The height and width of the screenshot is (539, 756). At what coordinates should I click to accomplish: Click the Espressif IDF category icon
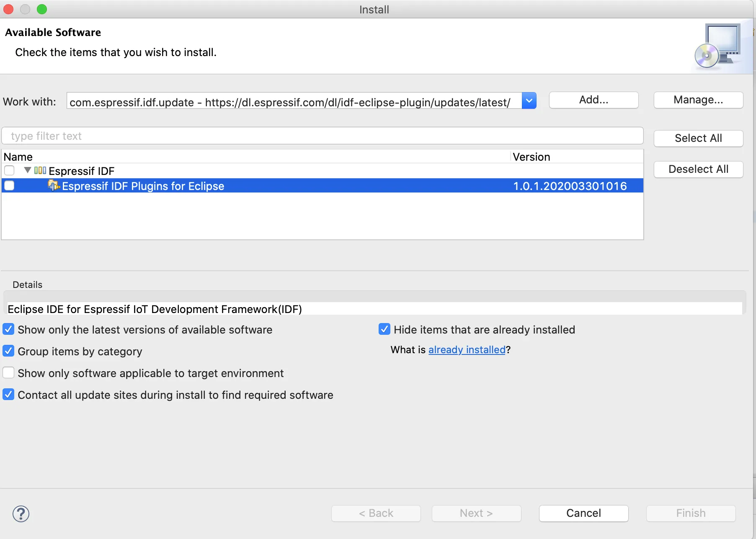[x=40, y=170]
